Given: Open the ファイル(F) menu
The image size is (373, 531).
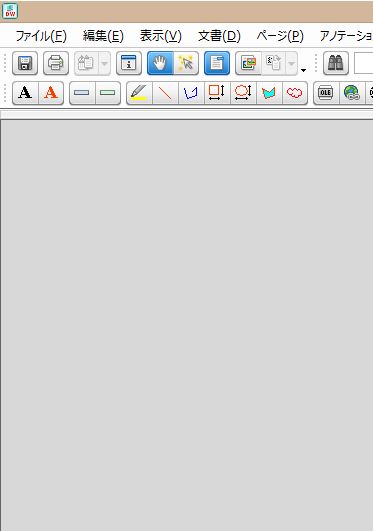Looking at the screenshot, I should pos(41,36).
